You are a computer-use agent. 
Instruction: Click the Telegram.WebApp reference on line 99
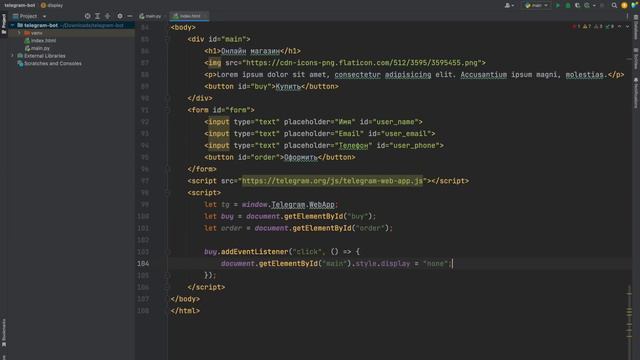[x=303, y=204]
